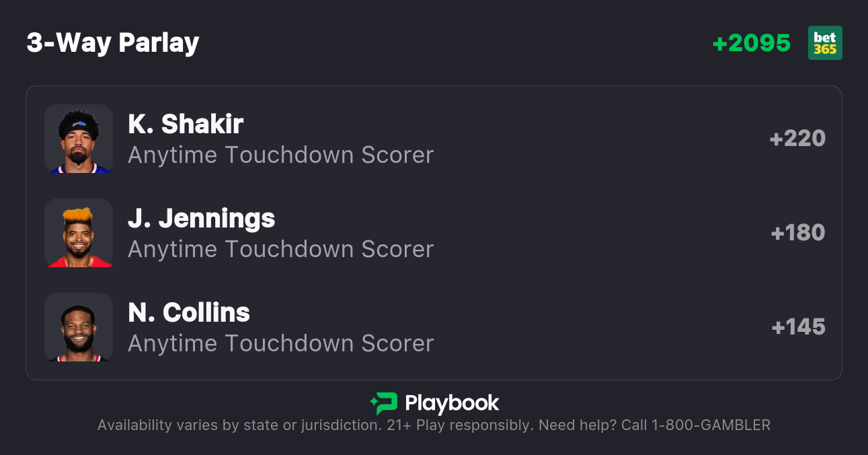The image size is (868, 455).
Task: Click the bet365 sportsbook logo
Action: click(x=825, y=43)
